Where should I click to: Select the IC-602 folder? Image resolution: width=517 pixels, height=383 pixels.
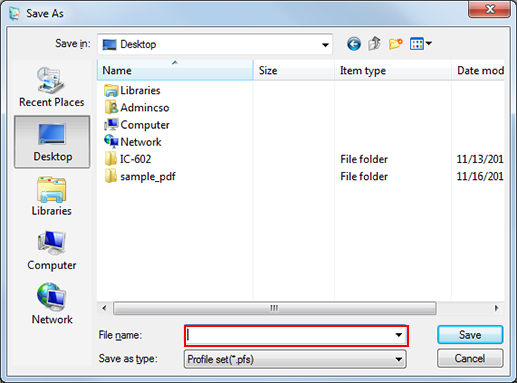coord(128,159)
